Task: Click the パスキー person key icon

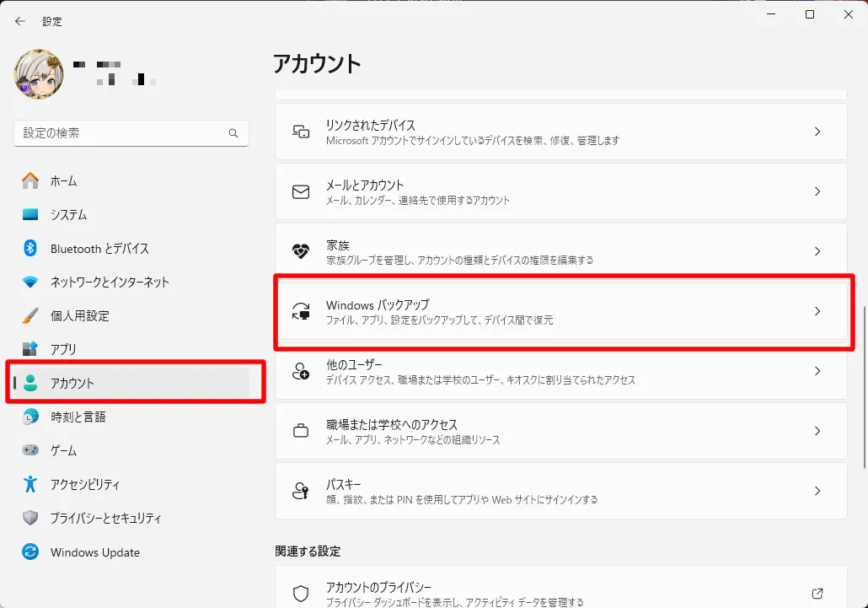Action: point(301,491)
